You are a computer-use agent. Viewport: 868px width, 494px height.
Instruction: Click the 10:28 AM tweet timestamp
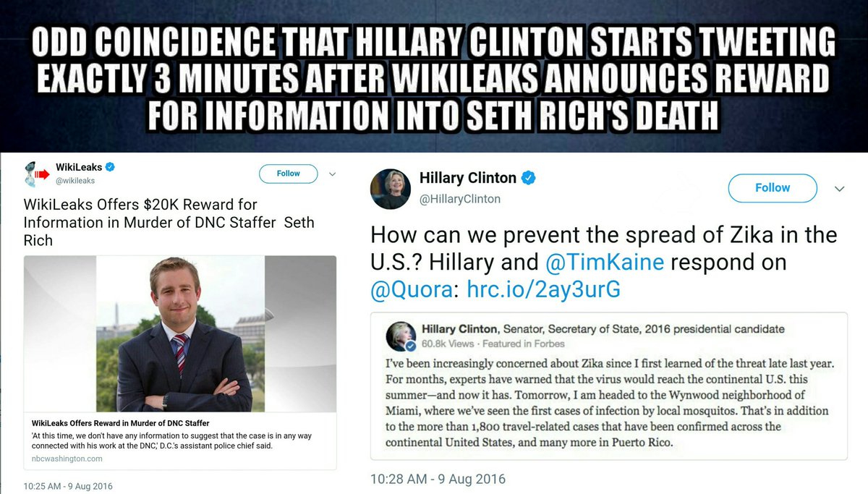[438, 479]
